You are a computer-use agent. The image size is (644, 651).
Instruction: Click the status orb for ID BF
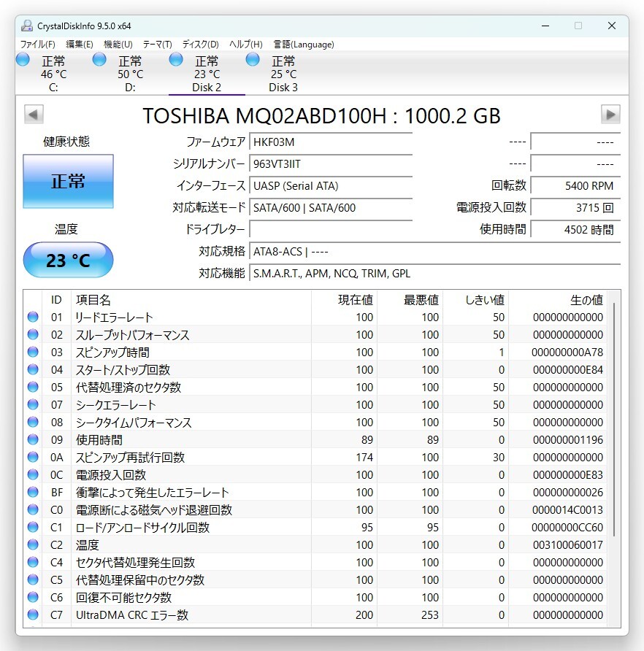point(33,492)
